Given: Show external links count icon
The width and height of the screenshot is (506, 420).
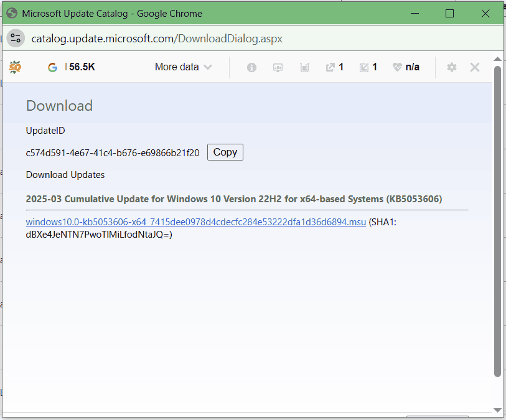Looking at the screenshot, I should point(330,67).
